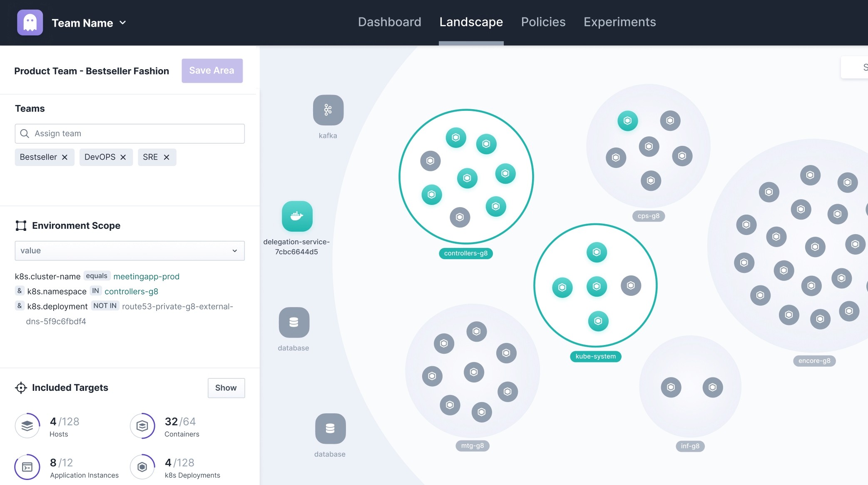Go to the Policies tab

point(543,22)
